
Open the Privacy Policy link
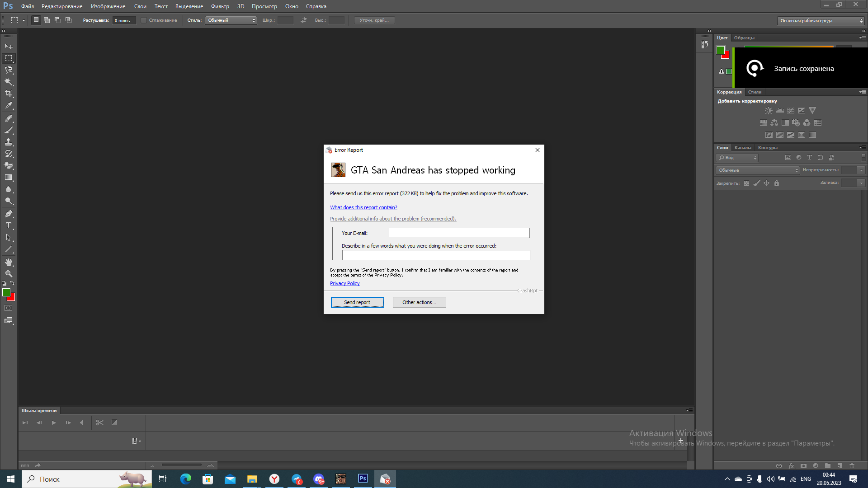click(x=344, y=283)
